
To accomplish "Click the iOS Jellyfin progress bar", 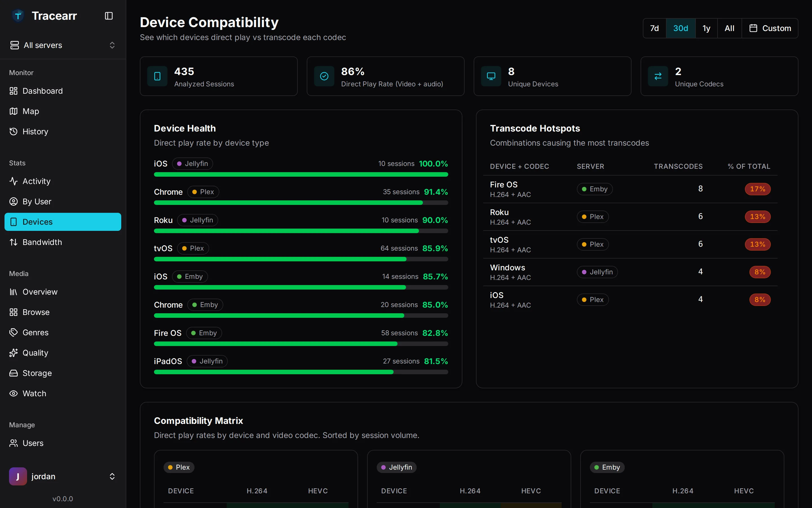I will pos(301,174).
